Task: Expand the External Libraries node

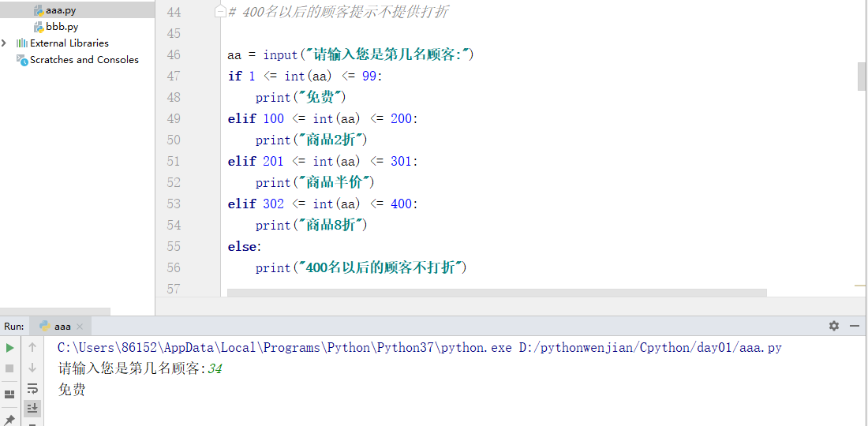Action: click(5, 43)
